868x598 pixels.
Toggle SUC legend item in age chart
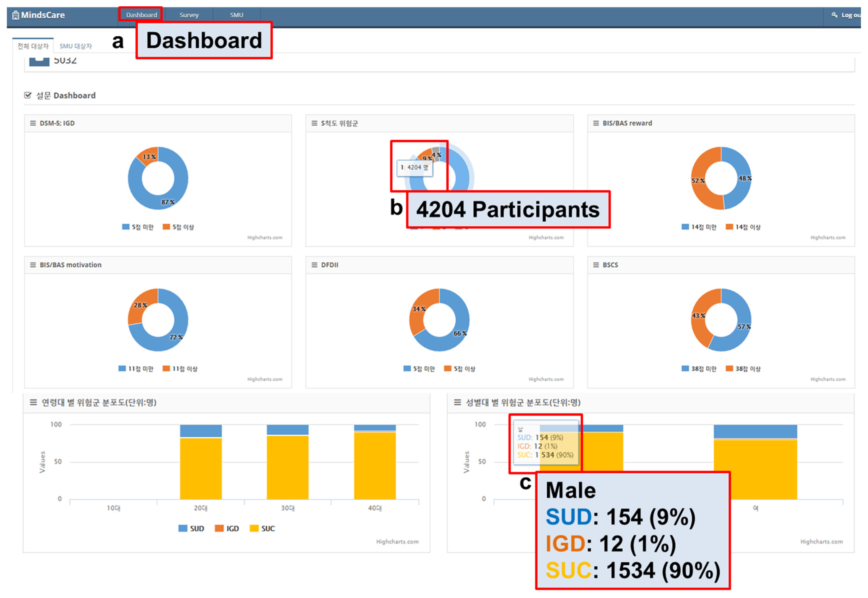[x=263, y=529]
